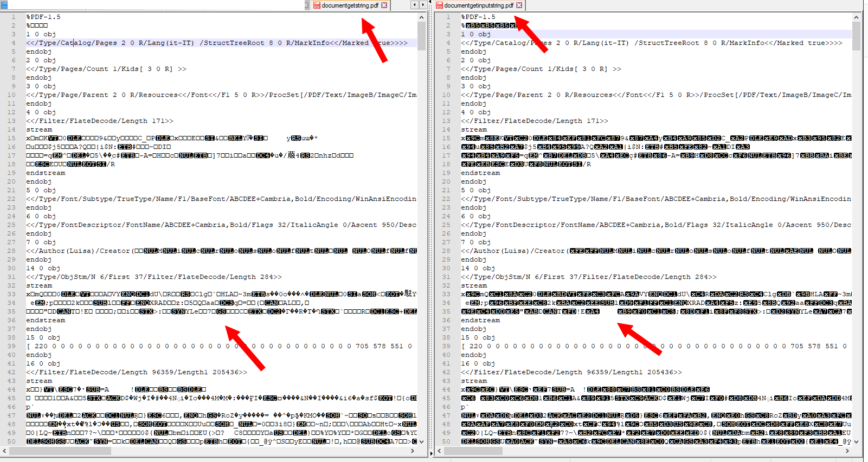Click '<</Filter/FlateDecode/Length 171>>' in right pane
868x462 pixels.
click(535, 121)
